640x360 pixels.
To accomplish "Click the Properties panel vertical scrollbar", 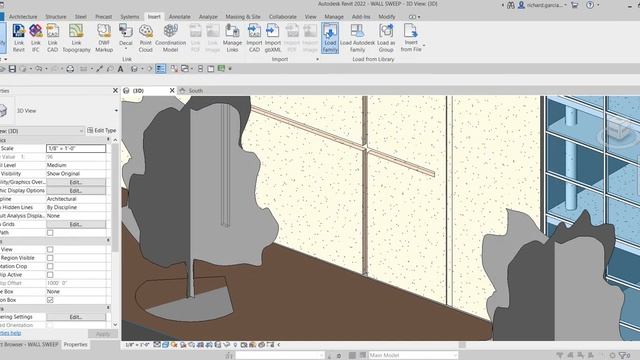I will (x=115, y=198).
